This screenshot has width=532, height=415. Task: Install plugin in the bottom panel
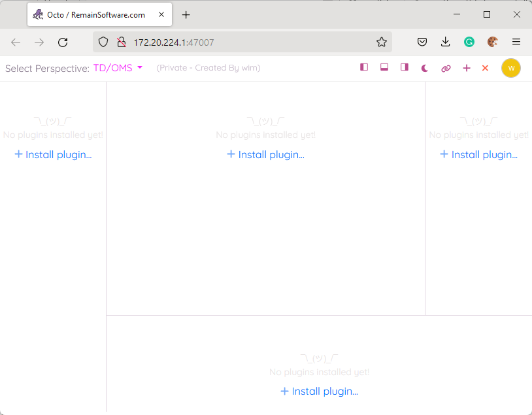[319, 391]
